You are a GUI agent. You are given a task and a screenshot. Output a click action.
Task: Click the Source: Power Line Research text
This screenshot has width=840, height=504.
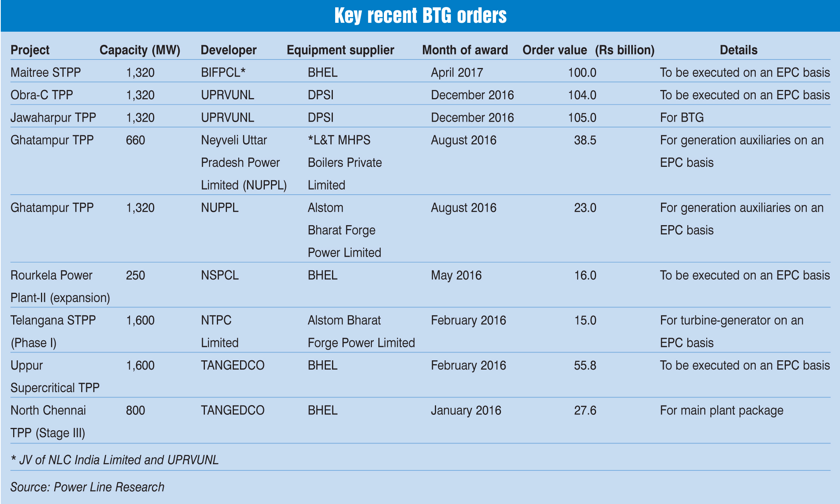click(x=87, y=487)
